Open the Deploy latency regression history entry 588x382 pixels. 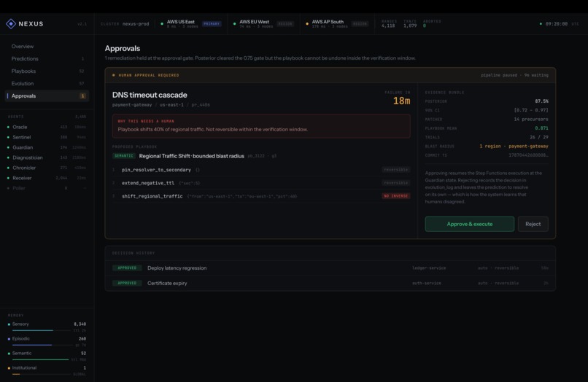click(x=330, y=268)
